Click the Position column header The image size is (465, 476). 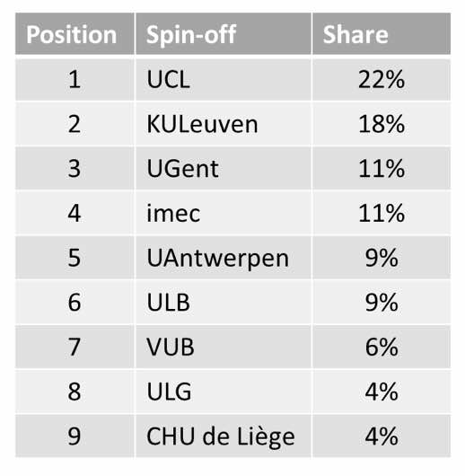pyautogui.click(x=75, y=34)
